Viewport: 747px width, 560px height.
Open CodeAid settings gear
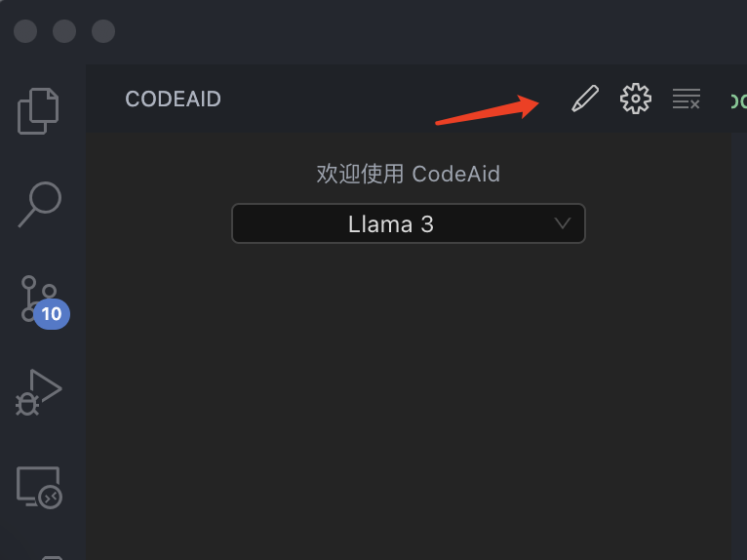tap(636, 99)
